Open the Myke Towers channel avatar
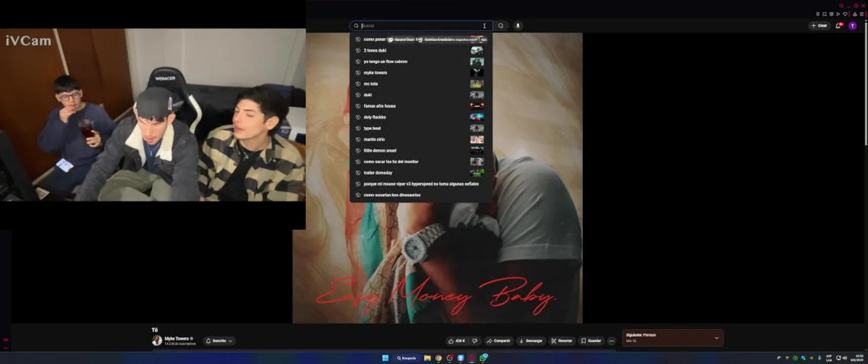This screenshot has height=364, width=868. (x=157, y=341)
